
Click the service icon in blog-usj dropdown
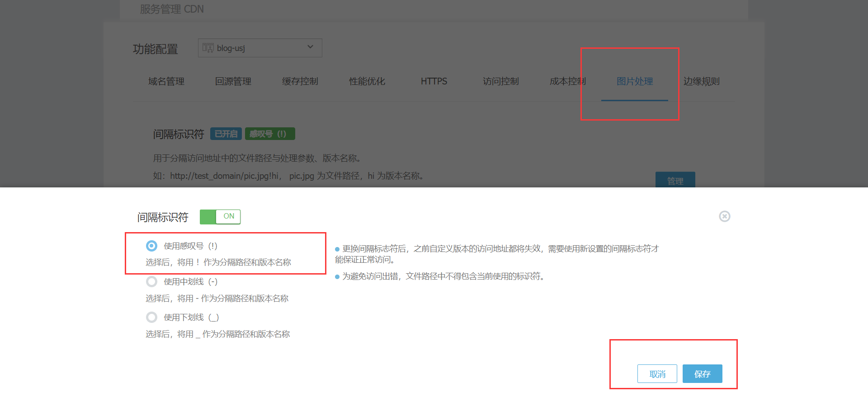click(208, 48)
